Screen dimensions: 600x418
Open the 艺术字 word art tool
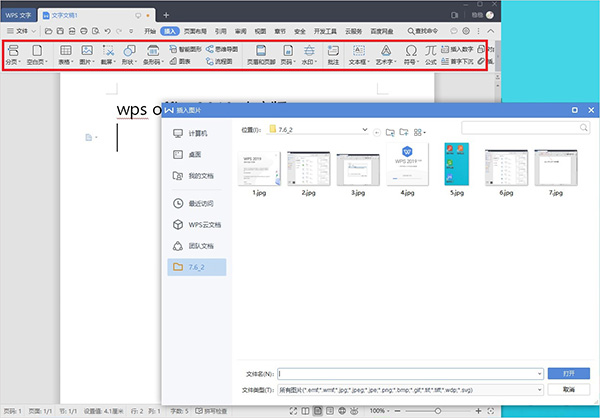point(386,54)
